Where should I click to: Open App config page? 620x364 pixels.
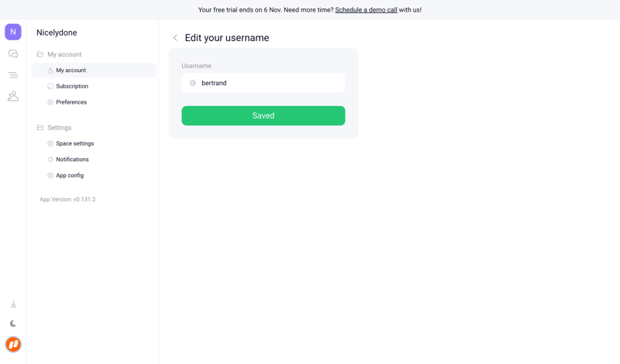[x=70, y=176]
